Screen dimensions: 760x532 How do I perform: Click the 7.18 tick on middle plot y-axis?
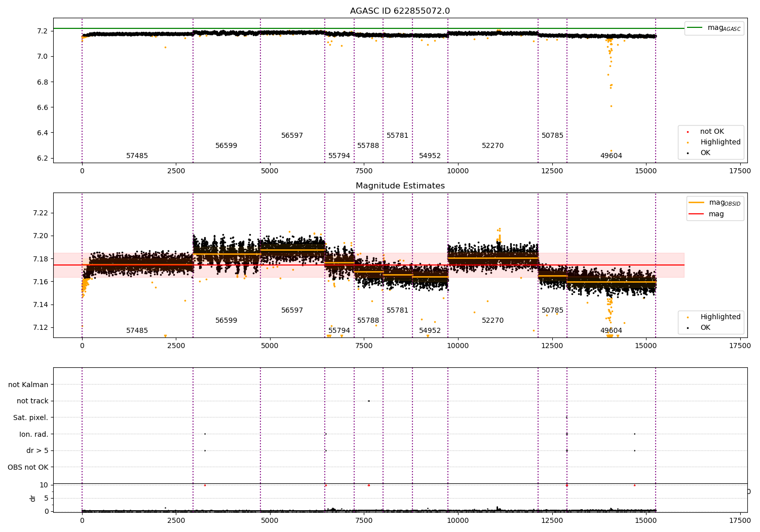click(41, 259)
